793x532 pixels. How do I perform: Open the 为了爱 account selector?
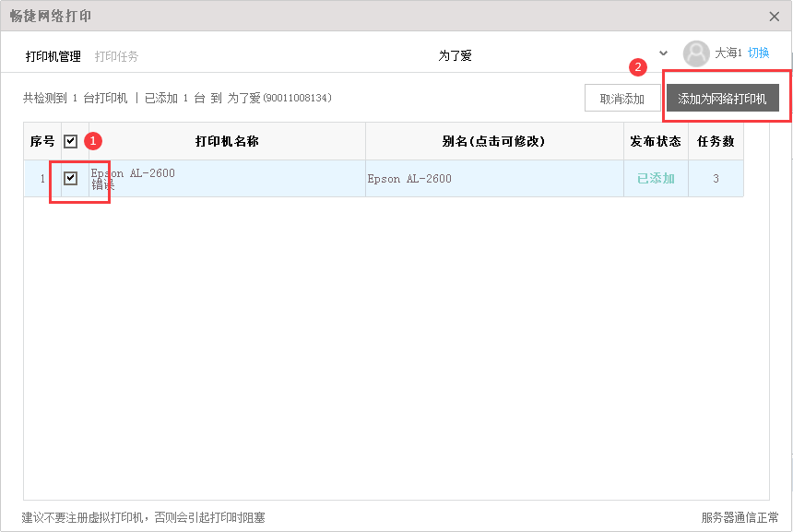point(455,55)
